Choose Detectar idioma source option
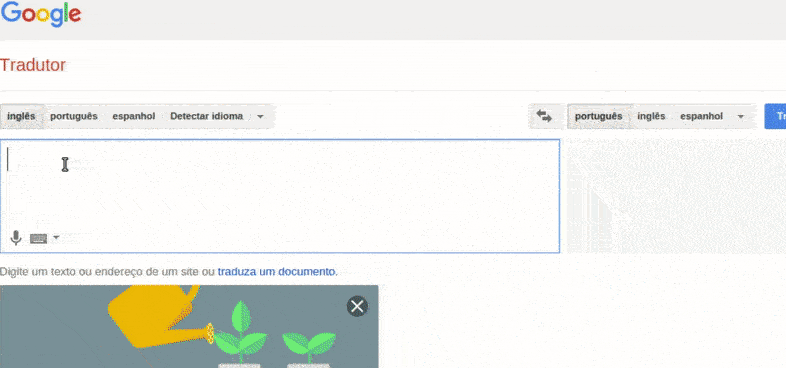The image size is (786, 368). (x=207, y=116)
